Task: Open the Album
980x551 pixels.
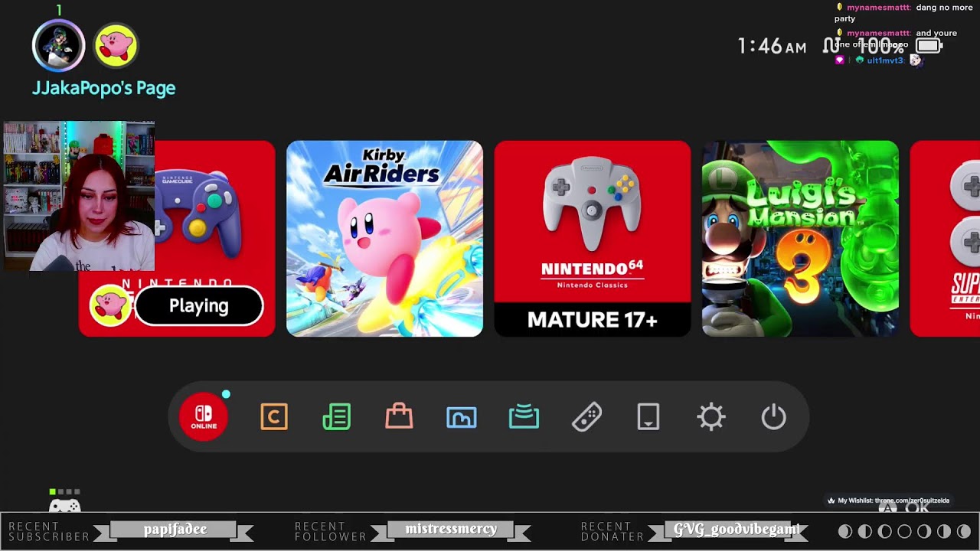Action: [462, 416]
